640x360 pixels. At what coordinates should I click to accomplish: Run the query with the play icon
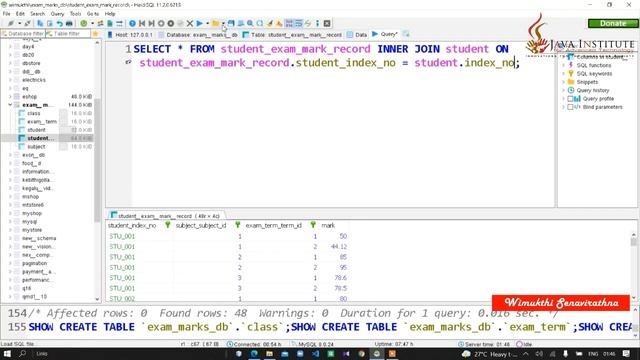pos(200,24)
